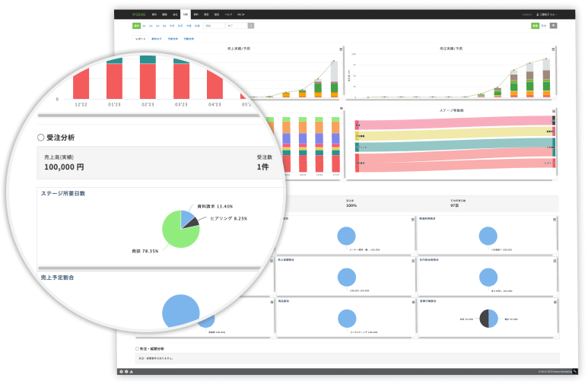This screenshot has height=384, width=588.
Task: Click the eSales logo in the top bar
Action: (138, 14)
